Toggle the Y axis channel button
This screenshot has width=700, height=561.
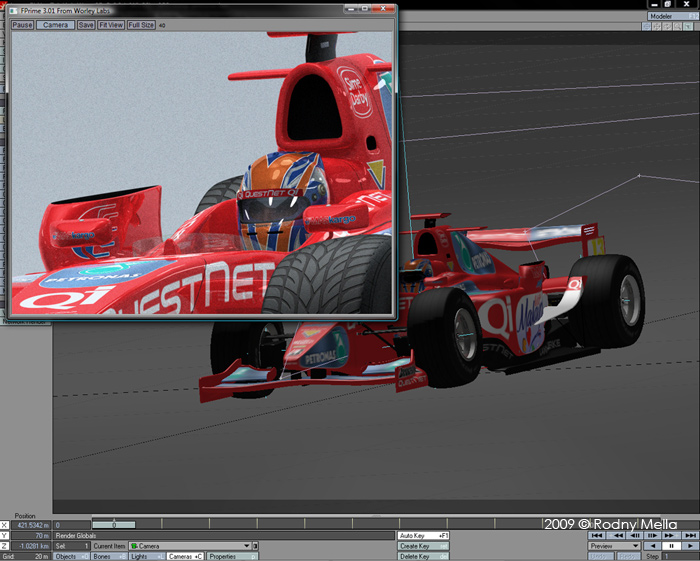click(x=5, y=535)
